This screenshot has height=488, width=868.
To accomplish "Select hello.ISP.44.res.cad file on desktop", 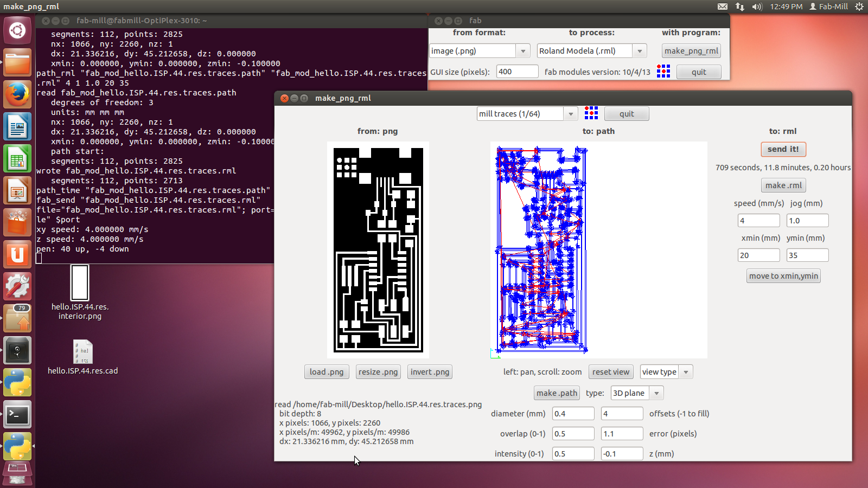I will (x=82, y=352).
